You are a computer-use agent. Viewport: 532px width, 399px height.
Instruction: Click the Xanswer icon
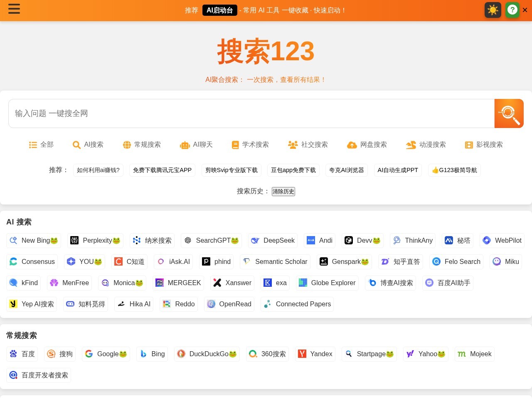click(217, 283)
